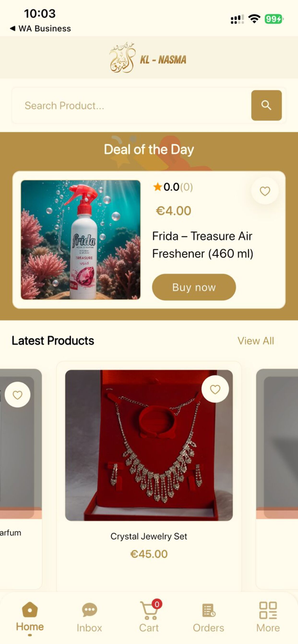Click the Buy now button

click(194, 287)
